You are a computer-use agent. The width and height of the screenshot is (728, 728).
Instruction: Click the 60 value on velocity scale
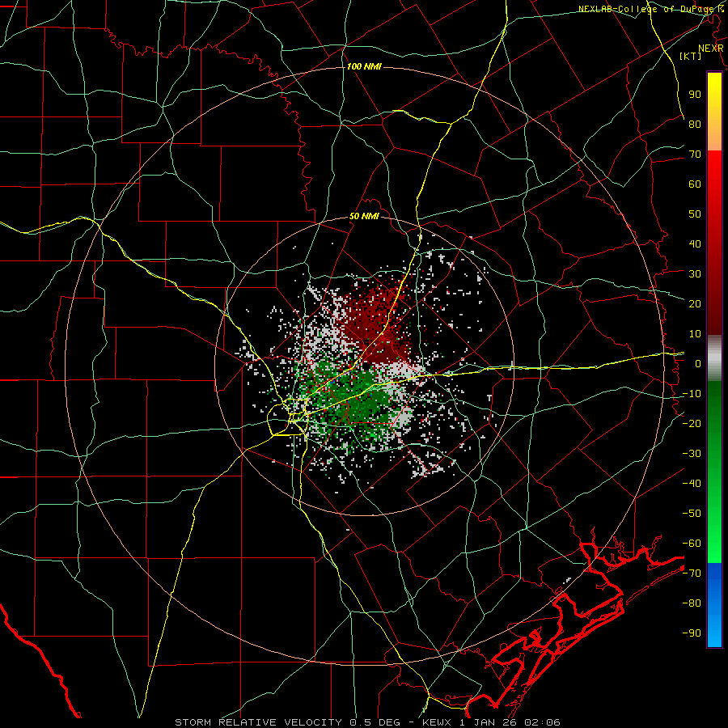coord(695,184)
